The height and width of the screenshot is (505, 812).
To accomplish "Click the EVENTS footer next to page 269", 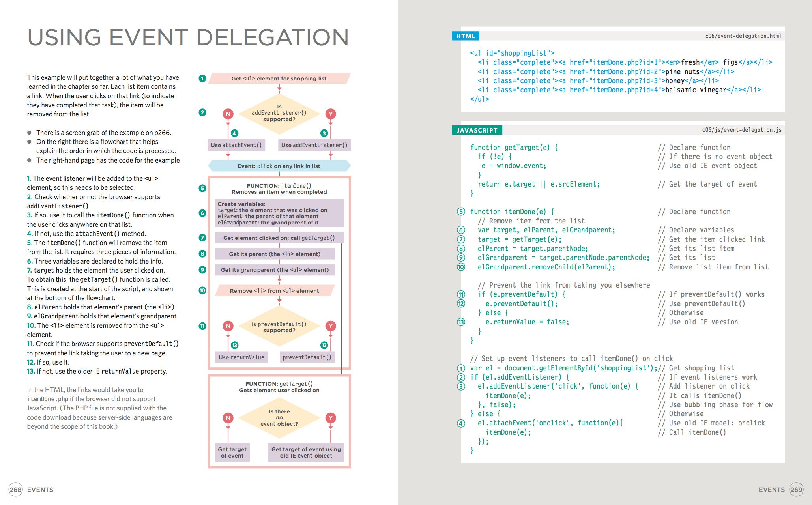I will pos(772,490).
